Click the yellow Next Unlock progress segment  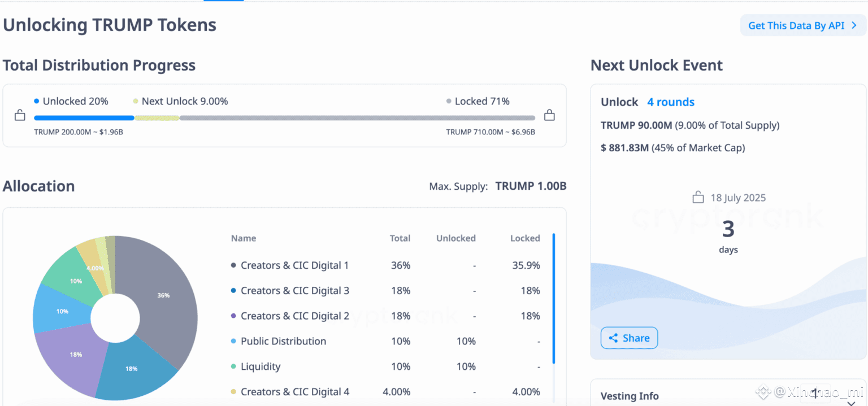pyautogui.click(x=157, y=118)
